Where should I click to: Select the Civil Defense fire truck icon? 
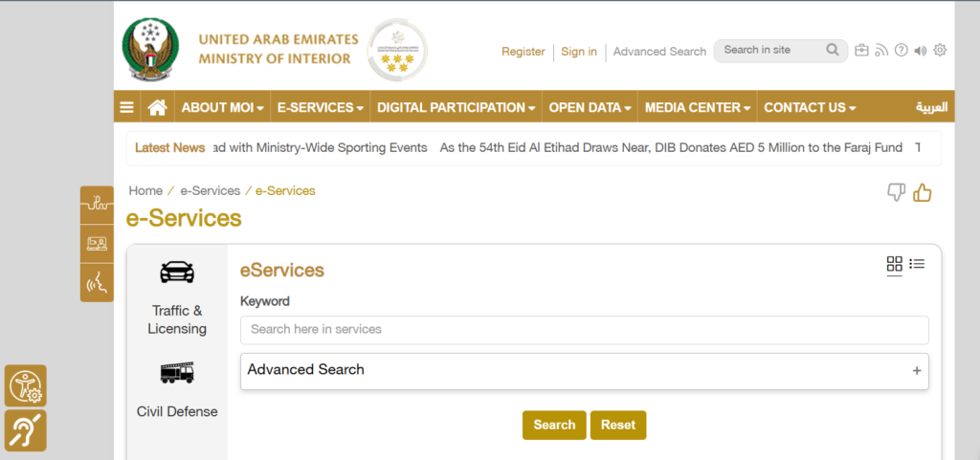point(177,373)
